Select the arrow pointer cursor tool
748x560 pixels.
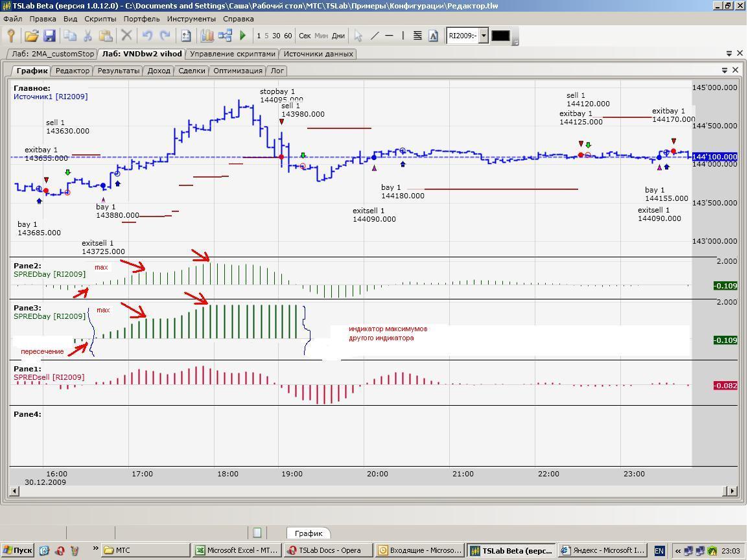coord(358,36)
